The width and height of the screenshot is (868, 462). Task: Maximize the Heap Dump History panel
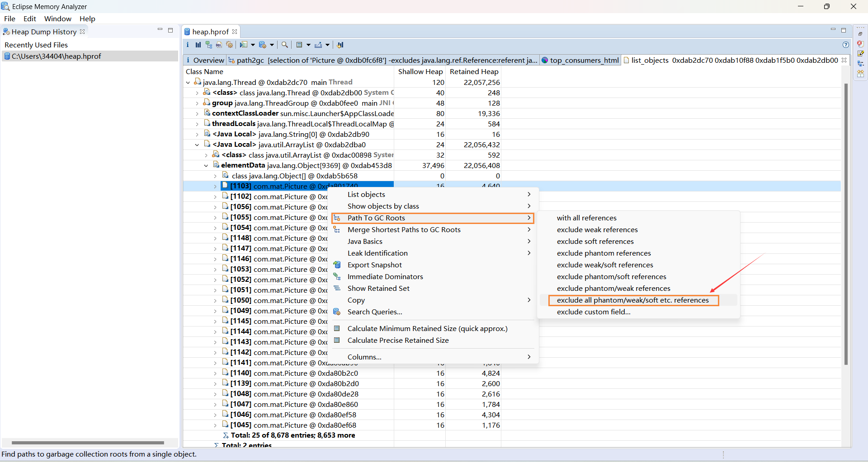[x=170, y=30]
